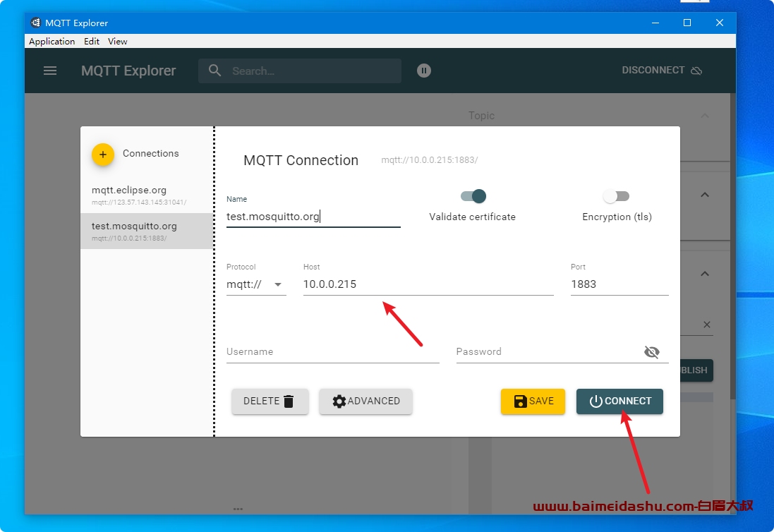Screen dimensions: 774x532
Task: Open the Protocol mqtt:// dropdown
Action: pos(255,285)
